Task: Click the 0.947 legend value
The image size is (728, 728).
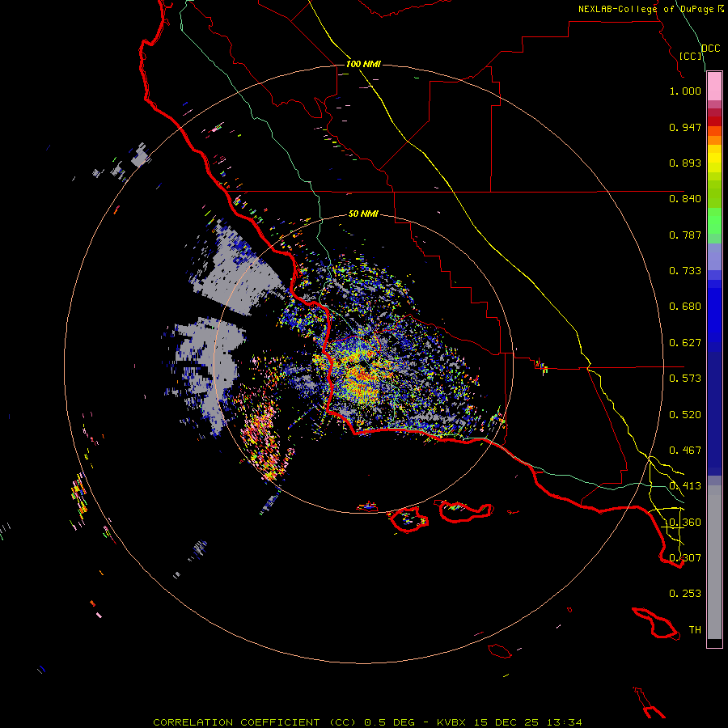Action: pyautogui.click(x=685, y=127)
